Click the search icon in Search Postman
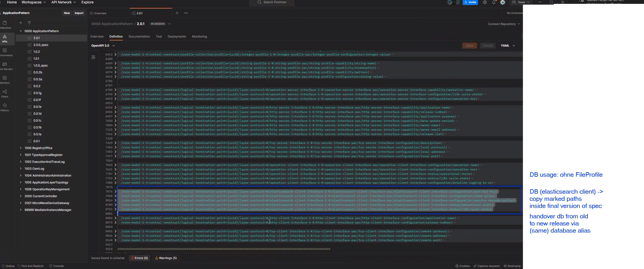 259,2
